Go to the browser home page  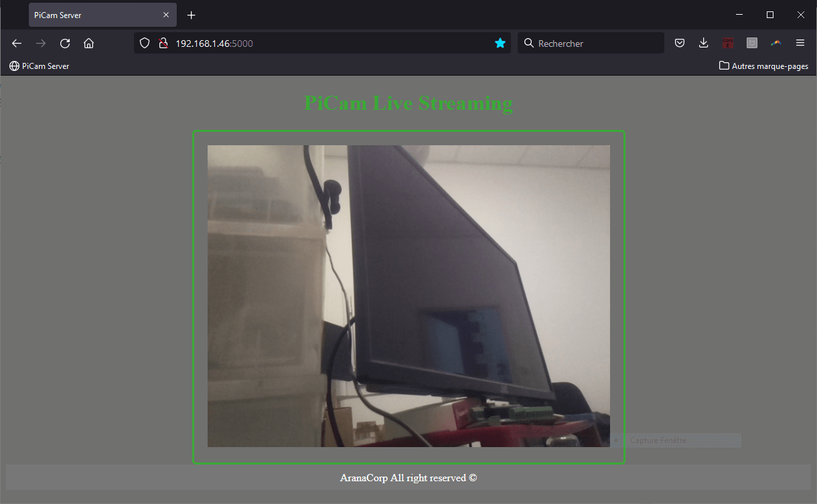coord(88,43)
